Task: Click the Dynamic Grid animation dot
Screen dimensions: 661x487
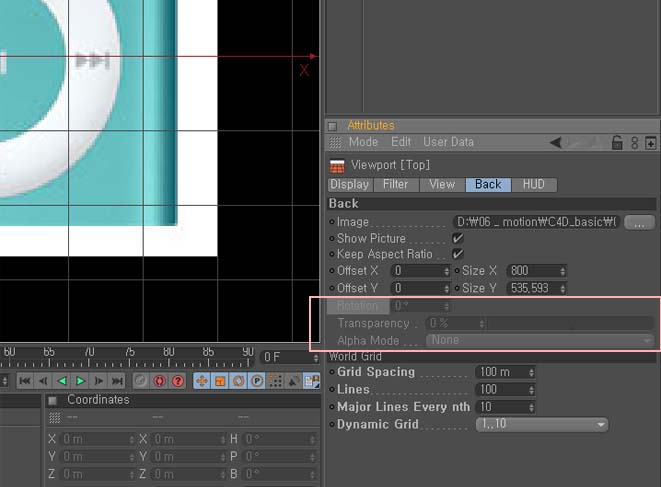Action: point(332,425)
